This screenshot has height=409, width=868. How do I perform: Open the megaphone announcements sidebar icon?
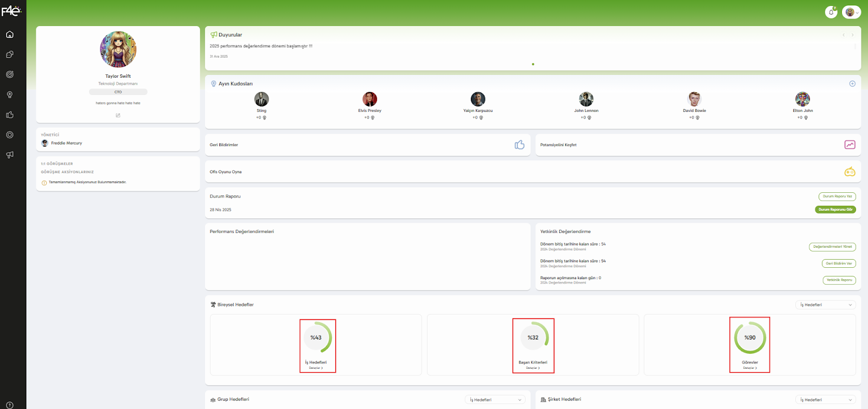coord(10,155)
